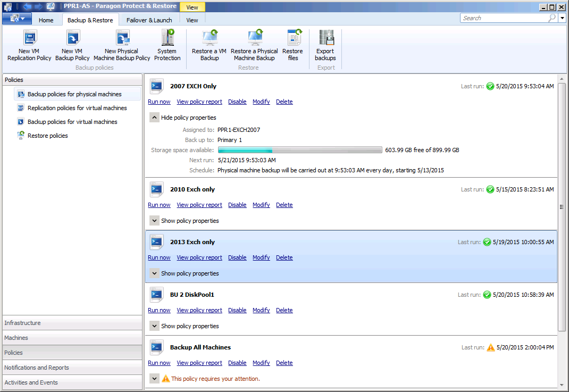Open Activities and Events pane
Image resolution: width=569 pixels, height=392 pixels.
(72, 382)
